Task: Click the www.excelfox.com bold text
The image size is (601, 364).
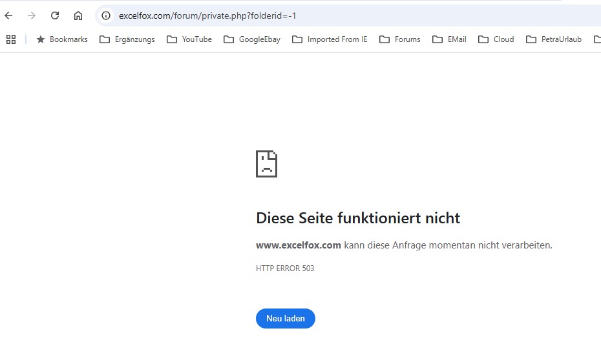Action: pyautogui.click(x=299, y=245)
